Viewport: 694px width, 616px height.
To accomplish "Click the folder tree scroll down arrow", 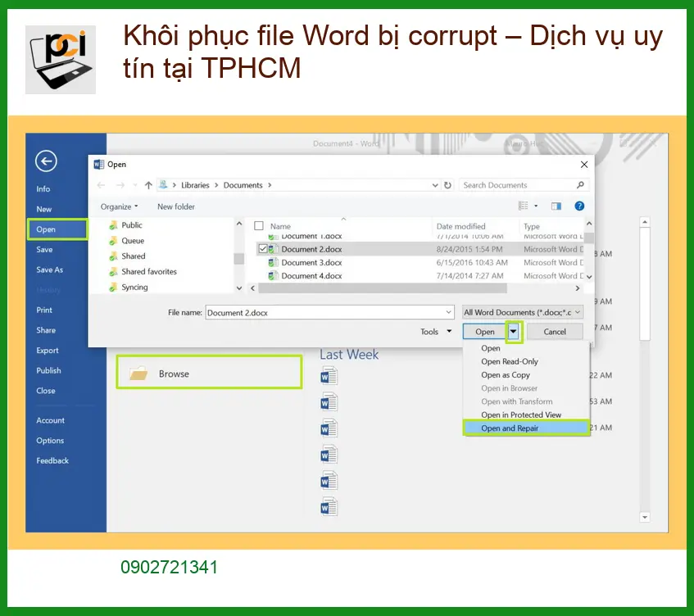I will pos(239,288).
